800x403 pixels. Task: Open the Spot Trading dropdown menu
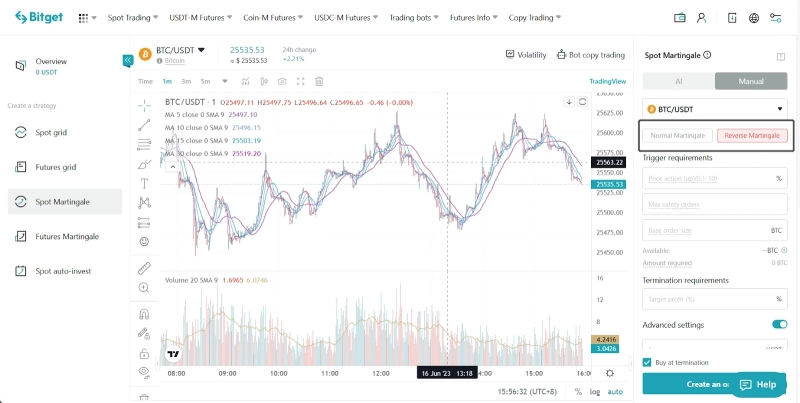pos(133,17)
